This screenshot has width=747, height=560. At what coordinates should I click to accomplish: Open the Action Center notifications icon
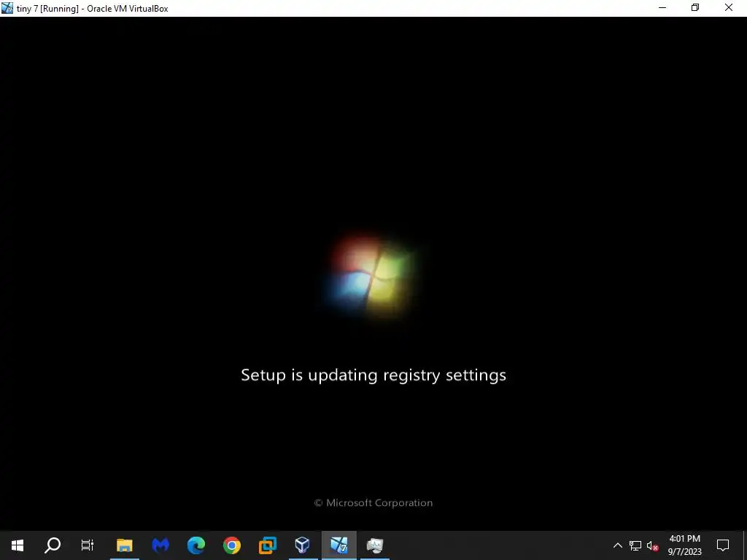tap(723, 545)
